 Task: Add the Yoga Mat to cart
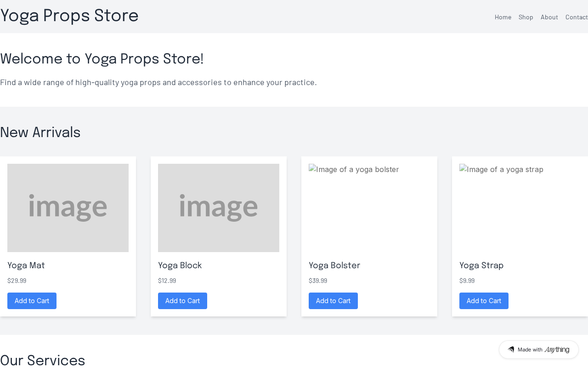[x=32, y=301]
